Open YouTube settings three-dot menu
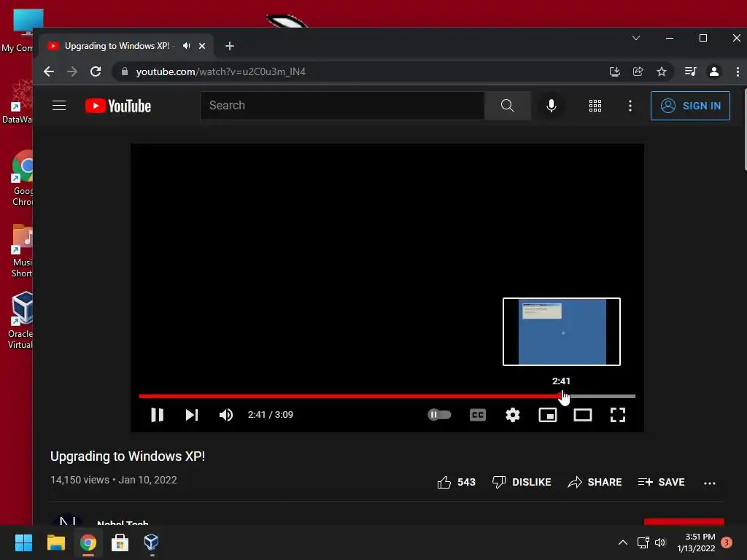 click(x=630, y=106)
